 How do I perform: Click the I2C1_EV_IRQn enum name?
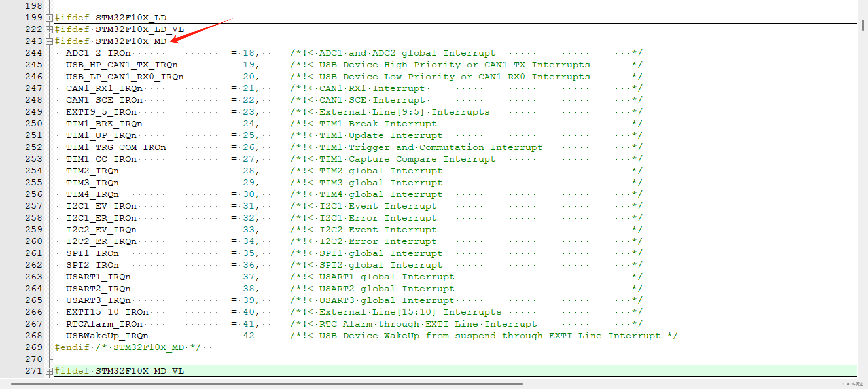click(101, 206)
